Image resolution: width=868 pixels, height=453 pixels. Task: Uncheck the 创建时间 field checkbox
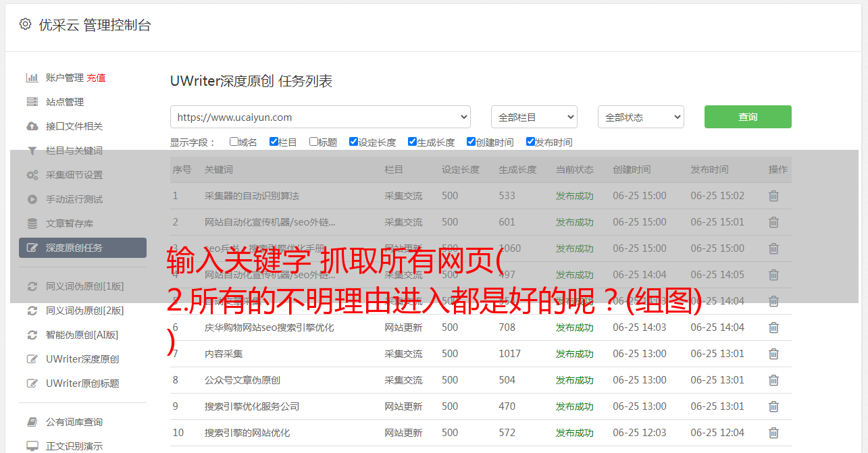point(471,142)
